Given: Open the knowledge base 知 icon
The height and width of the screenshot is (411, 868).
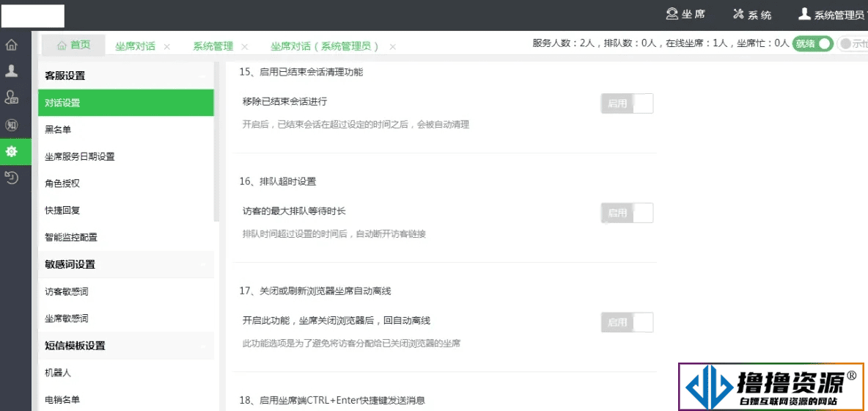Looking at the screenshot, I should tap(11, 125).
